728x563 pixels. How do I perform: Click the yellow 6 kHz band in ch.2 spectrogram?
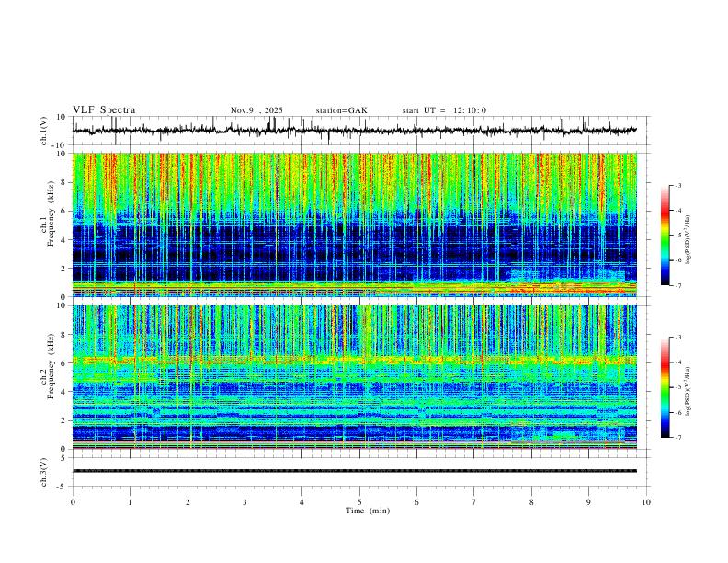(354, 360)
